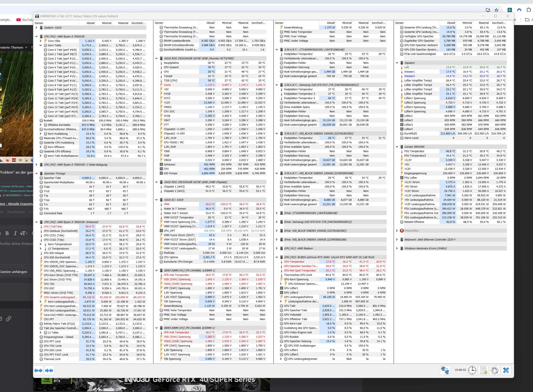
Task: Expand Drive: Samsung SSD 970 EVO 1TB
Action: click(x=277, y=222)
